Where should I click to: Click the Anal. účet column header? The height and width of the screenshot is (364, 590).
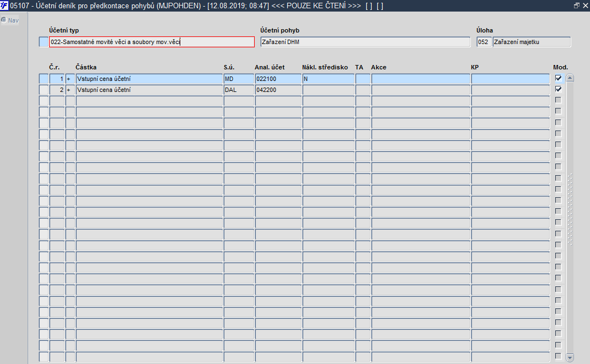click(270, 67)
